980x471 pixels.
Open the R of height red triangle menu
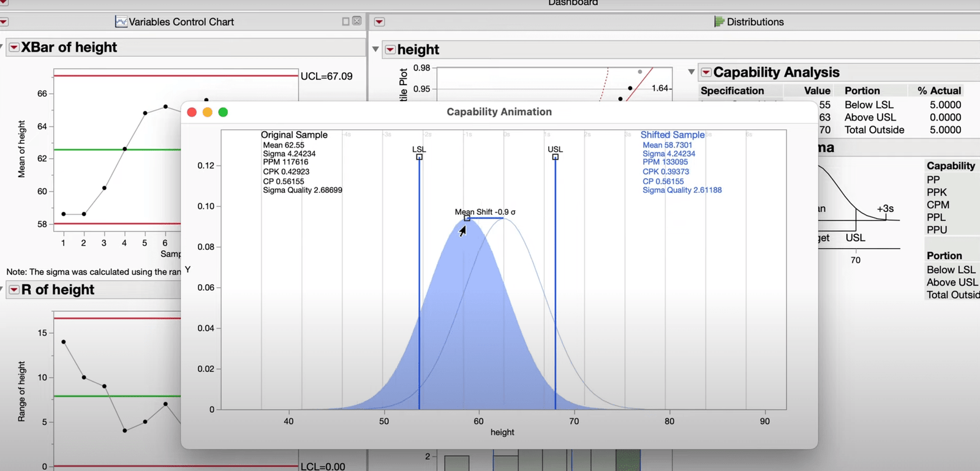pyautogui.click(x=13, y=290)
